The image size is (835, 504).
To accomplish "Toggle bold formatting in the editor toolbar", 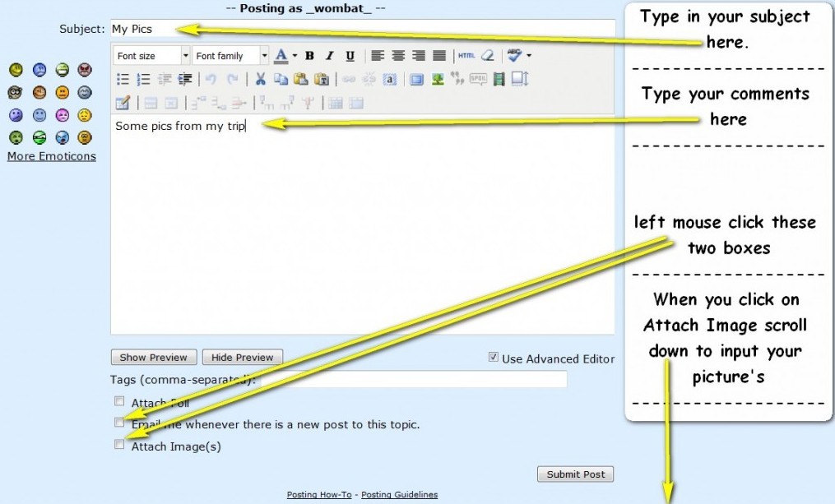I will click(x=309, y=56).
